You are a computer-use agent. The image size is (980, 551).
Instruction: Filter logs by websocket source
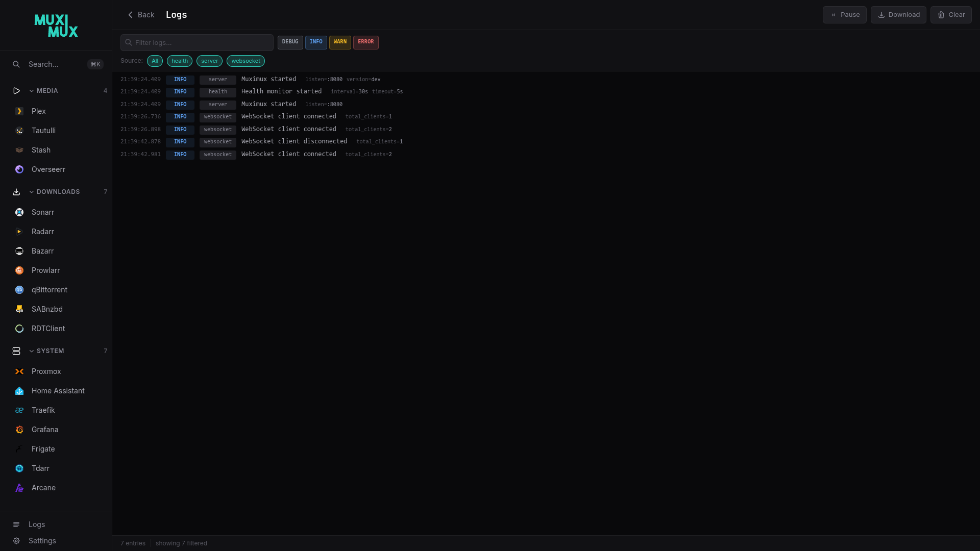246,61
